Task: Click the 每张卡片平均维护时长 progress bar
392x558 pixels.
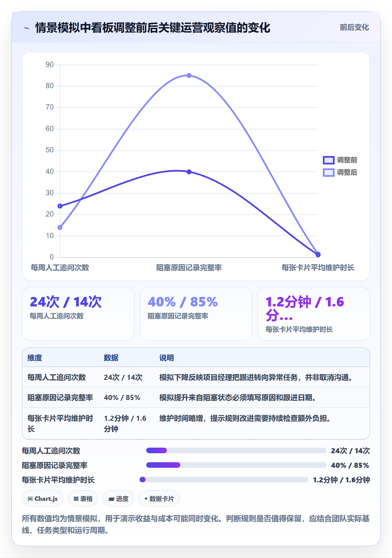Action: click(224, 480)
